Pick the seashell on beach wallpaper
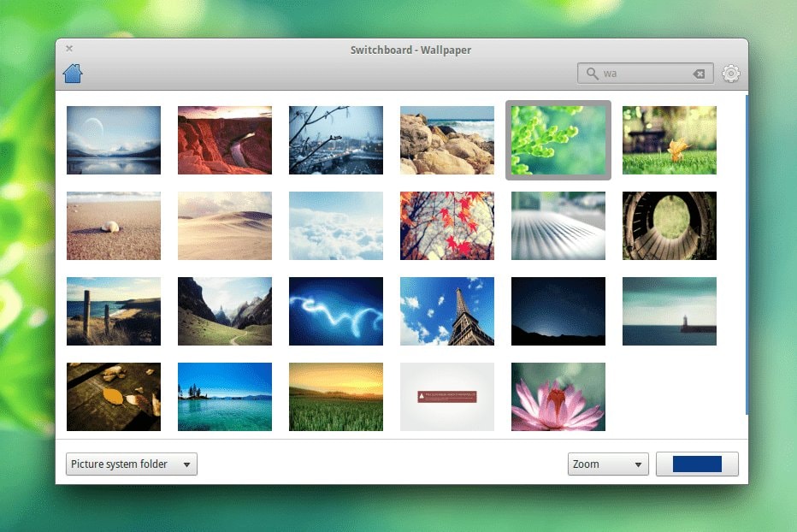797x532 pixels. pos(113,225)
